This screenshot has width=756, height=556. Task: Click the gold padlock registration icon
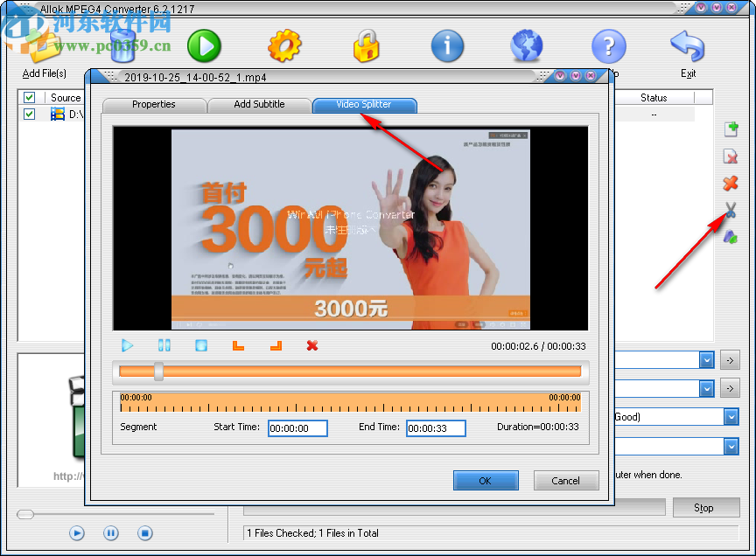(366, 45)
